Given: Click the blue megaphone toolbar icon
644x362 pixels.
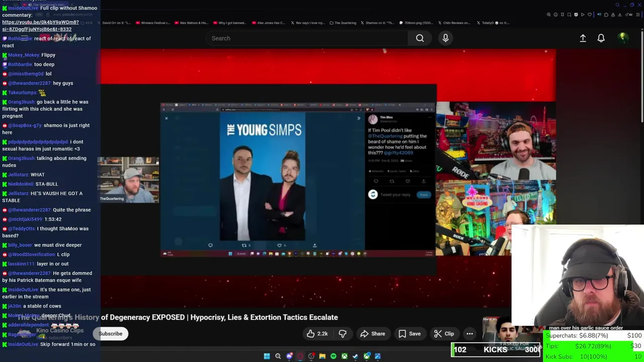Looking at the screenshot, I should click(x=599, y=15).
